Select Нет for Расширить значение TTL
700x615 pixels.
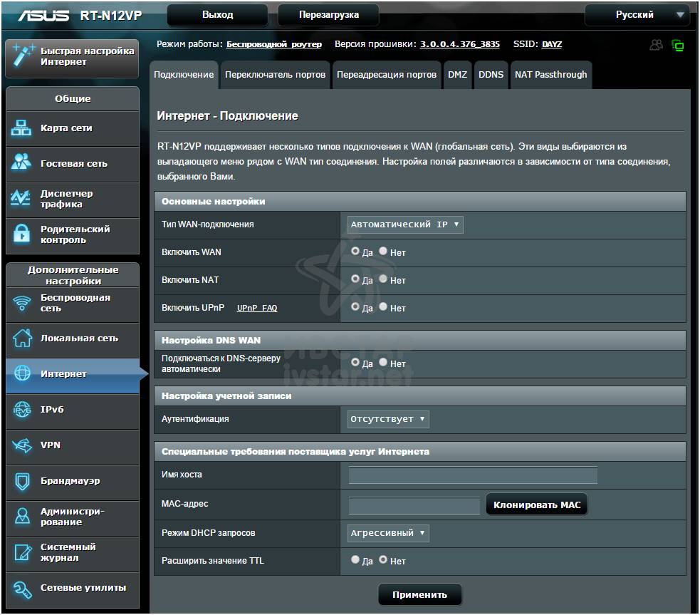click(383, 559)
